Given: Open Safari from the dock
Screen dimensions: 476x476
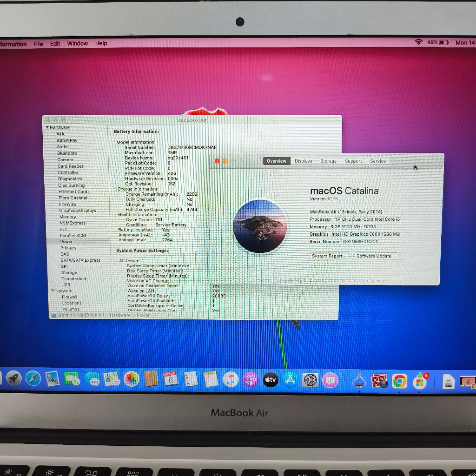Looking at the screenshot, I should coord(33,379).
